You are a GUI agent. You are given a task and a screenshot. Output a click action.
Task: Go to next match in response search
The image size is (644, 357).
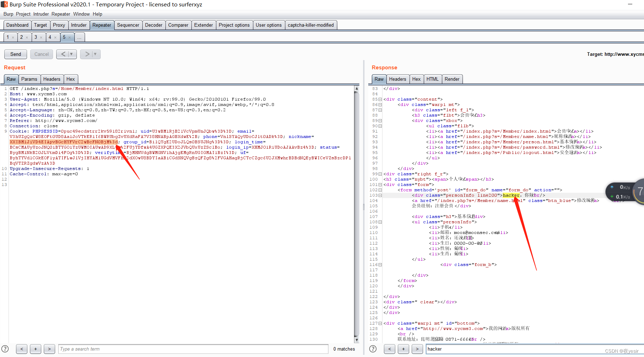pos(417,349)
